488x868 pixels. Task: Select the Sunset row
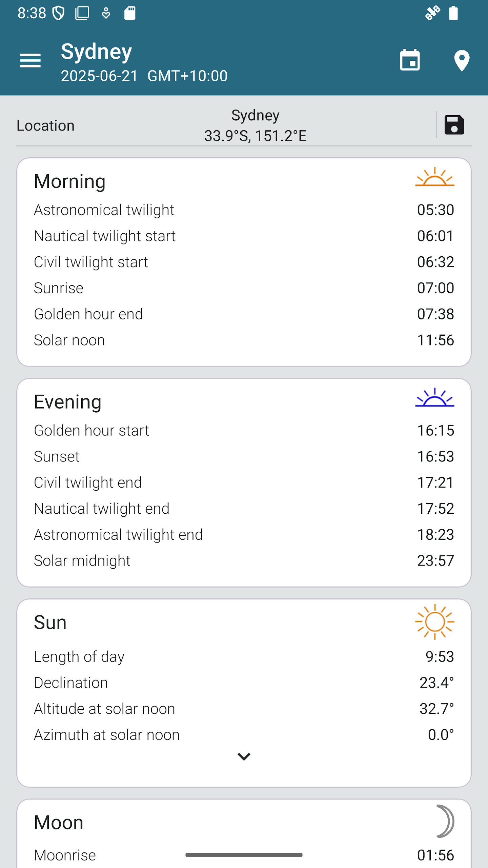click(x=244, y=456)
